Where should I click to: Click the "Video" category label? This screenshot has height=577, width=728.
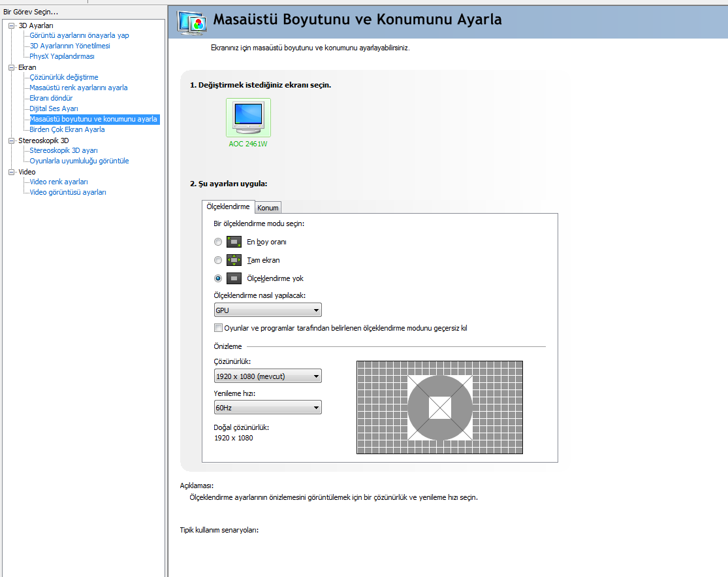tap(27, 172)
